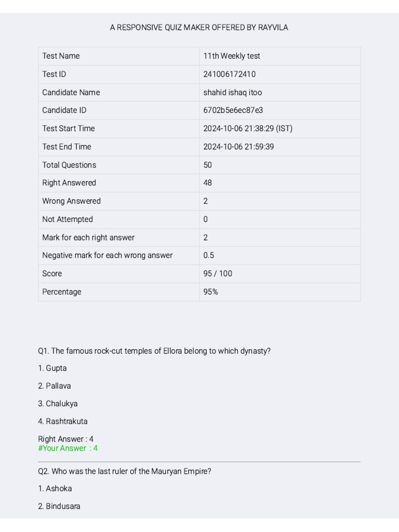Click the Rayvila quiz maker header title
The width and height of the screenshot is (399, 532).
(199, 28)
